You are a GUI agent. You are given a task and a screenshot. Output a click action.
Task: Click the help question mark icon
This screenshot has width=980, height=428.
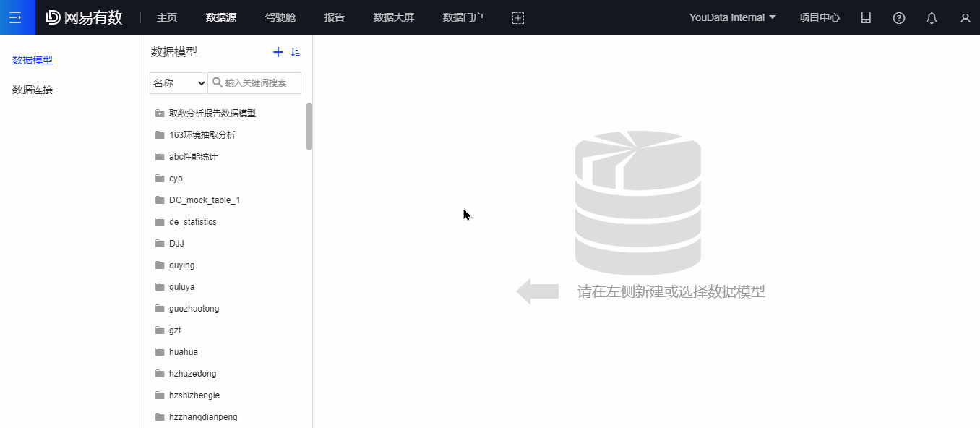(x=899, y=17)
